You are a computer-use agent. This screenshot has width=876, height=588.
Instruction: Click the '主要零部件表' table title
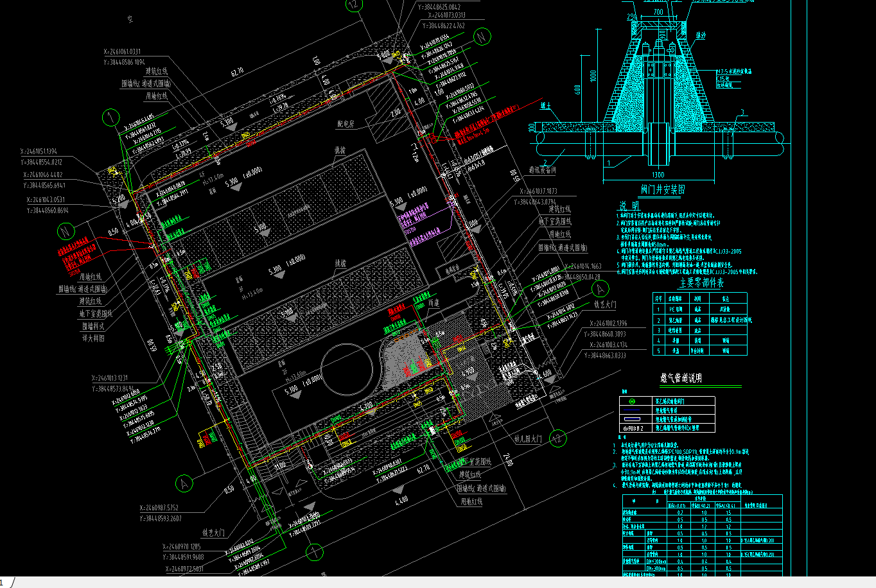coord(701,283)
